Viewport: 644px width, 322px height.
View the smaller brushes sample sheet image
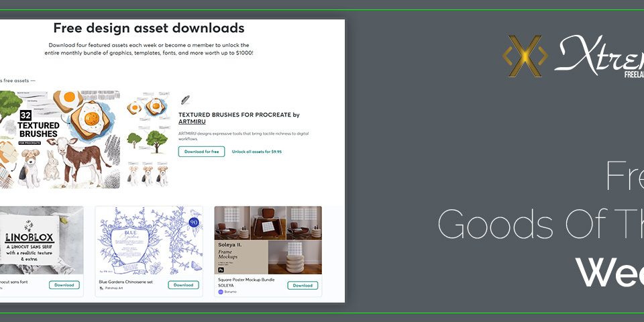pos(148,140)
